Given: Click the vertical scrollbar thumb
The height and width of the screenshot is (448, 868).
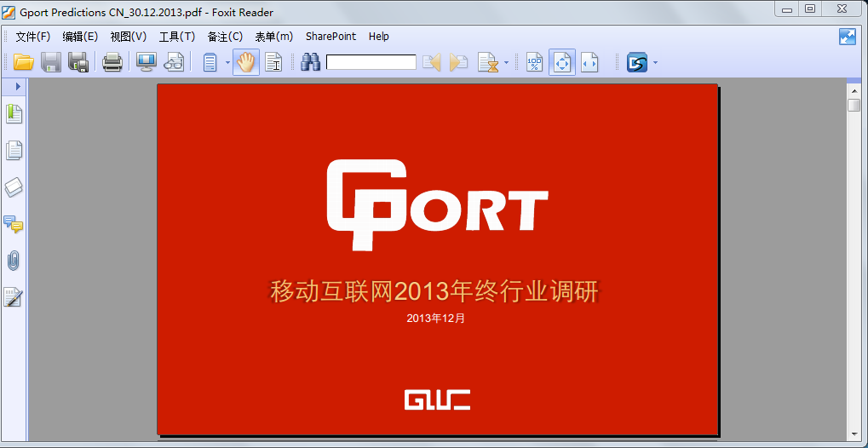Looking at the screenshot, I should pos(854,105).
